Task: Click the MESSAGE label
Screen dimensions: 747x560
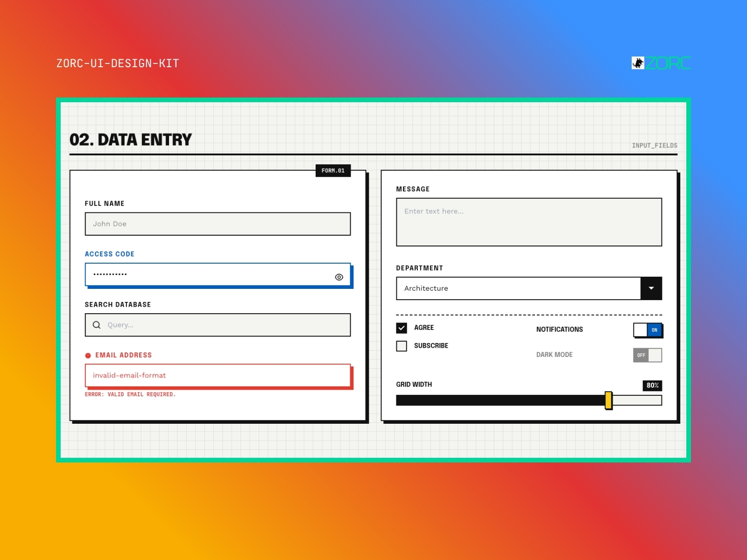Action: pos(413,189)
